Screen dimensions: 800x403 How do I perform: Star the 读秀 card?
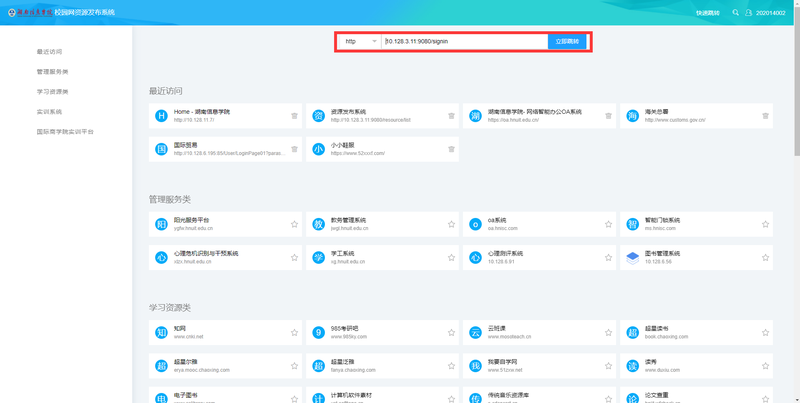point(765,366)
